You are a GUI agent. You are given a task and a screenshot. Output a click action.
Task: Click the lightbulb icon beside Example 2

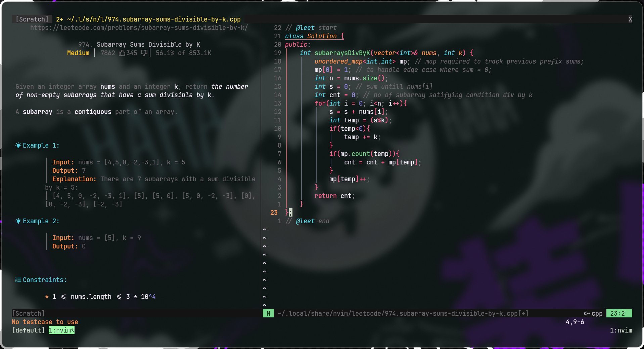coord(18,221)
